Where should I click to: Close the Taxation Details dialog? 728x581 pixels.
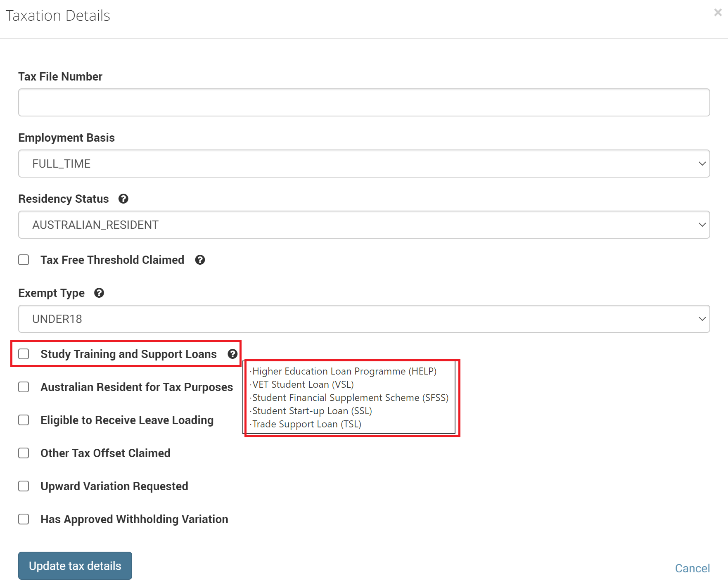point(718,13)
